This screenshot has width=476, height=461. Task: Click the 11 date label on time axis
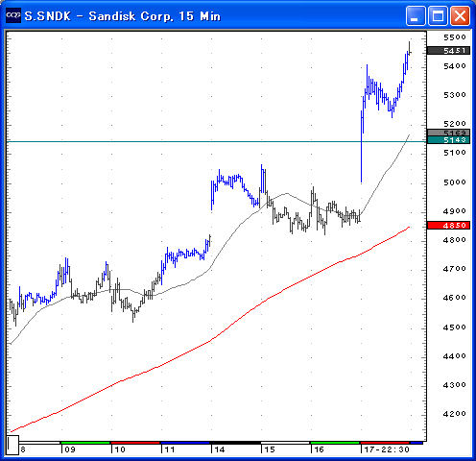point(170,449)
